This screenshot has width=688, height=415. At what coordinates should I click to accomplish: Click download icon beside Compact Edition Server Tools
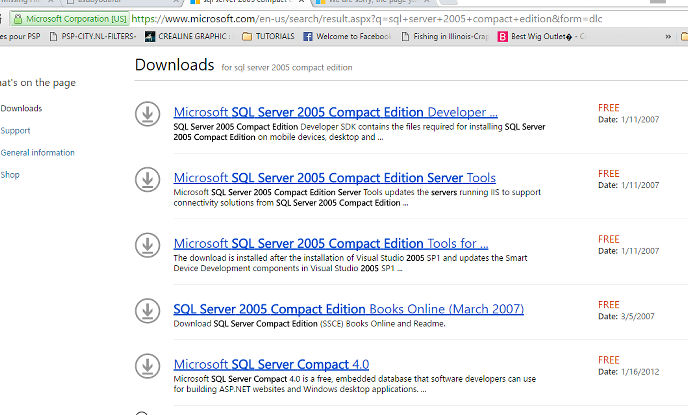coord(147,179)
